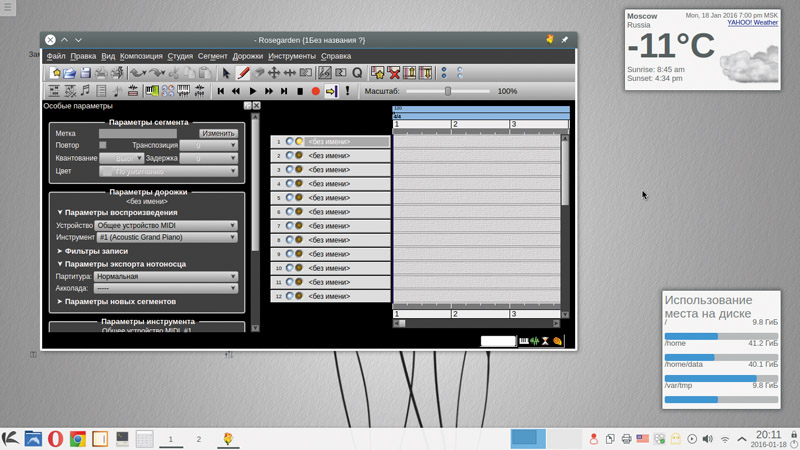
Task: Click the exclamation panic button
Action: tap(347, 91)
